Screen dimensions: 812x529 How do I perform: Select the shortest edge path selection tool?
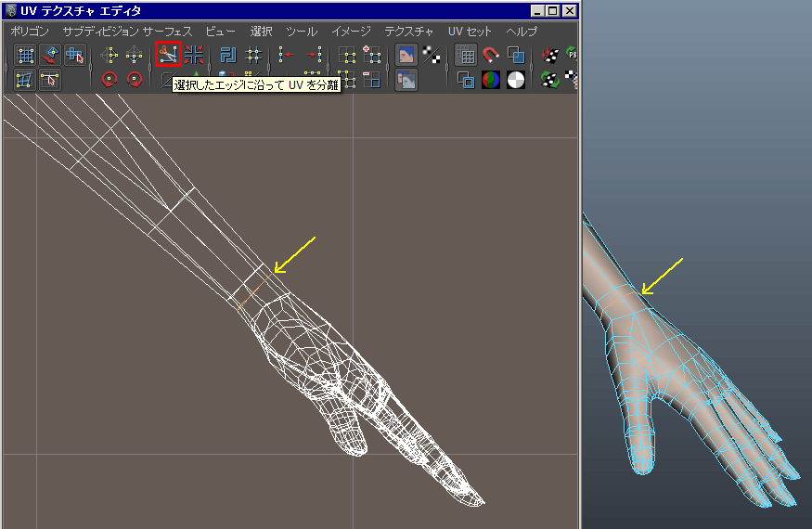tap(50, 80)
